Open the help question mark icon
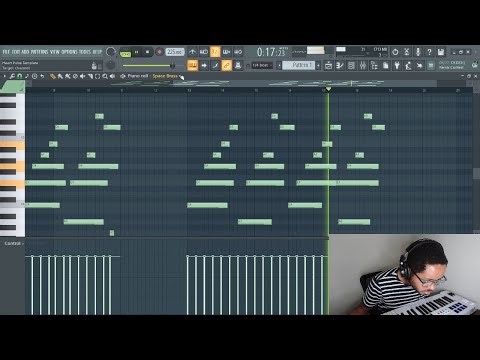480x360 pixels. click(429, 52)
